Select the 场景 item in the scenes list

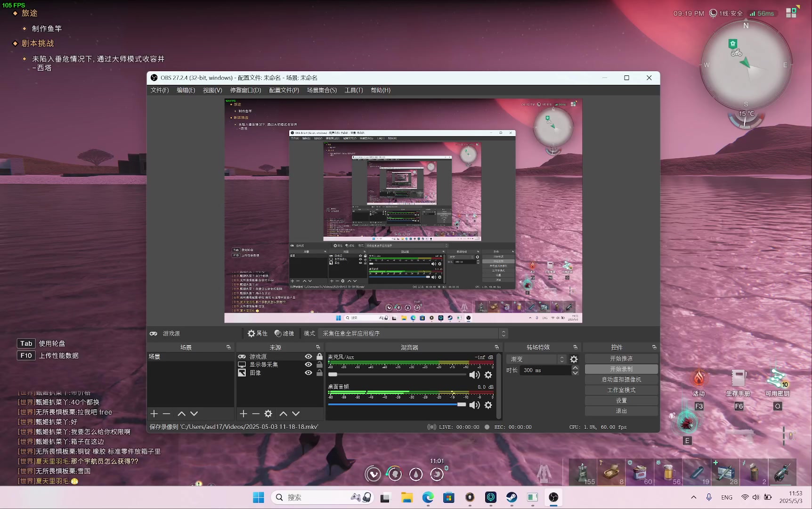(190, 357)
